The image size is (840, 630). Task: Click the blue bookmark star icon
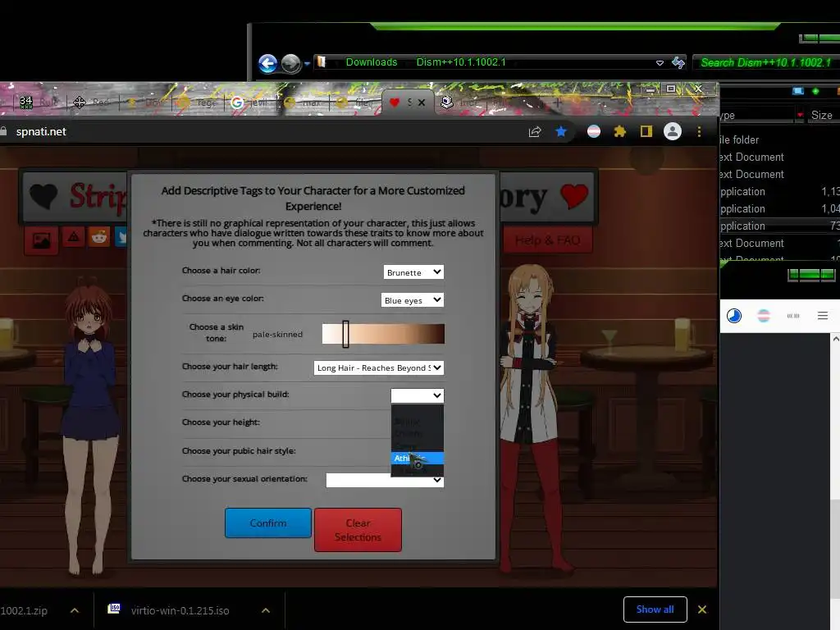click(561, 131)
